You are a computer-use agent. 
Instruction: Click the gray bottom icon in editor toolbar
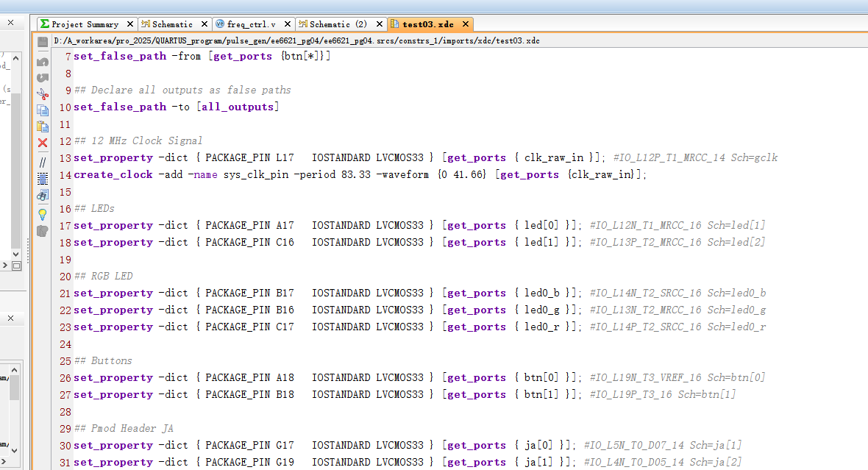click(x=43, y=231)
